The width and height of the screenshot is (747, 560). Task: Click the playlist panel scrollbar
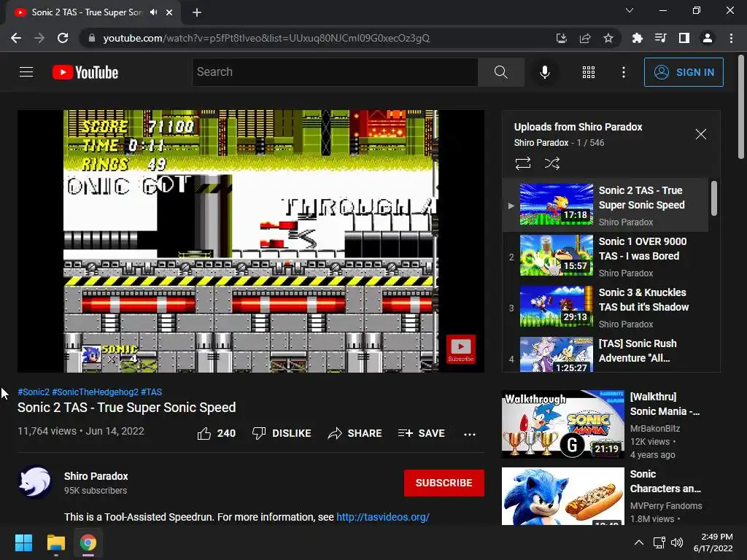[x=714, y=198]
